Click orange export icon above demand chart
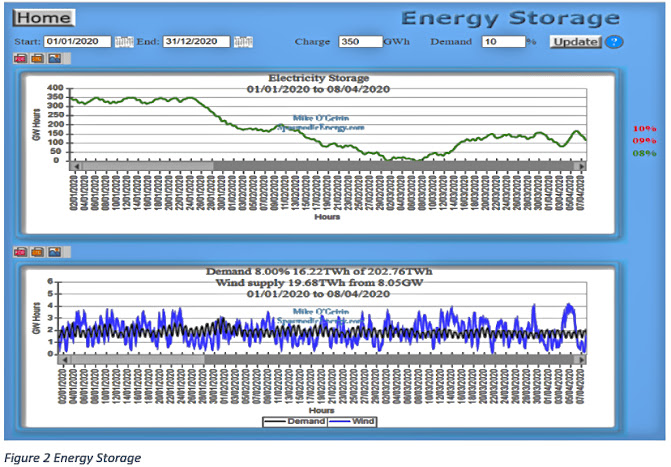The height and width of the screenshot is (467, 671). click(38, 252)
